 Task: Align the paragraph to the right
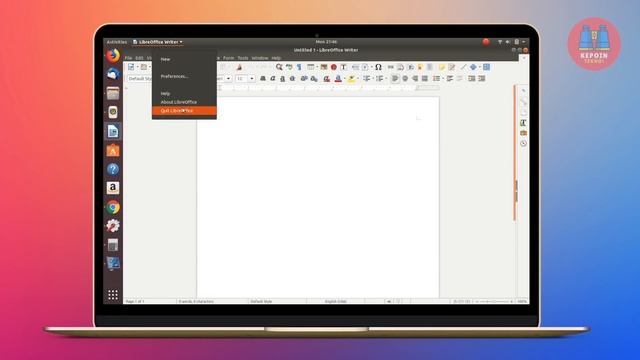415,78
